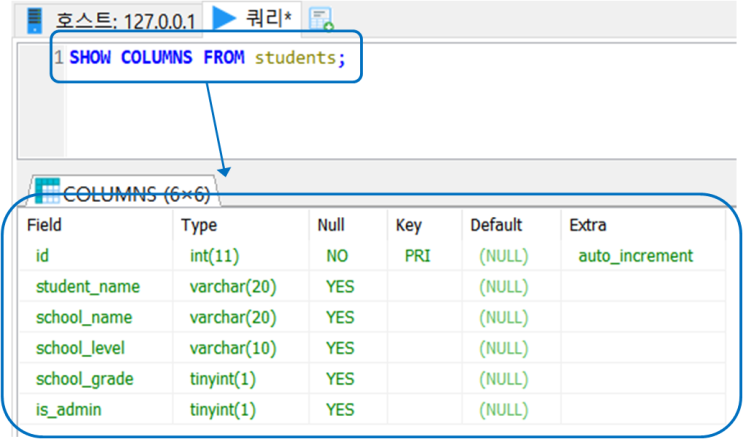Click the 'YES' null cell for is_admin

click(348, 409)
